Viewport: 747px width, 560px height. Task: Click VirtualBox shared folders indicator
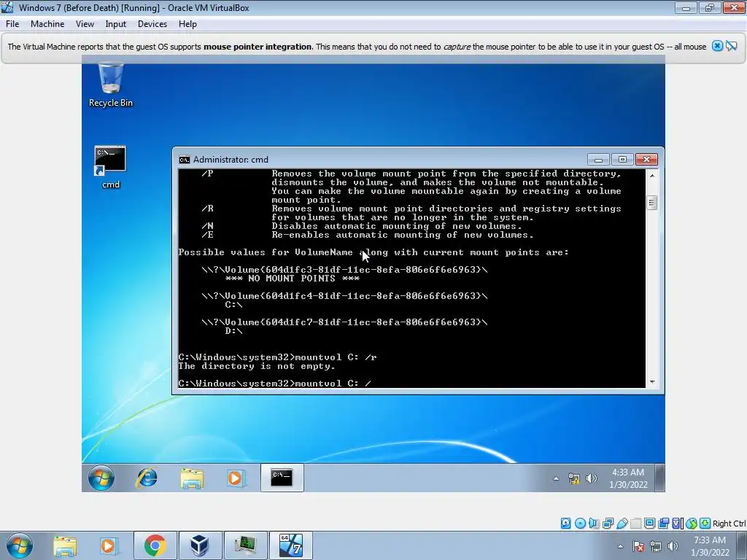coord(636,524)
